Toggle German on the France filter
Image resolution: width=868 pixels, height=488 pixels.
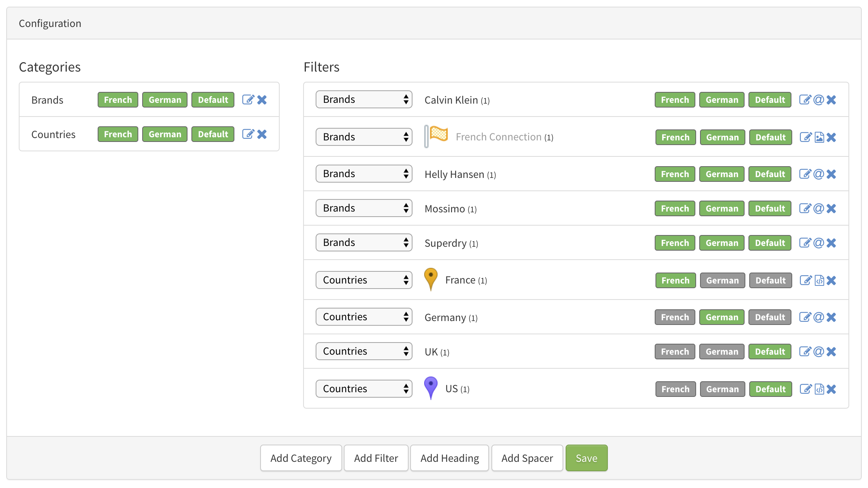[723, 280]
